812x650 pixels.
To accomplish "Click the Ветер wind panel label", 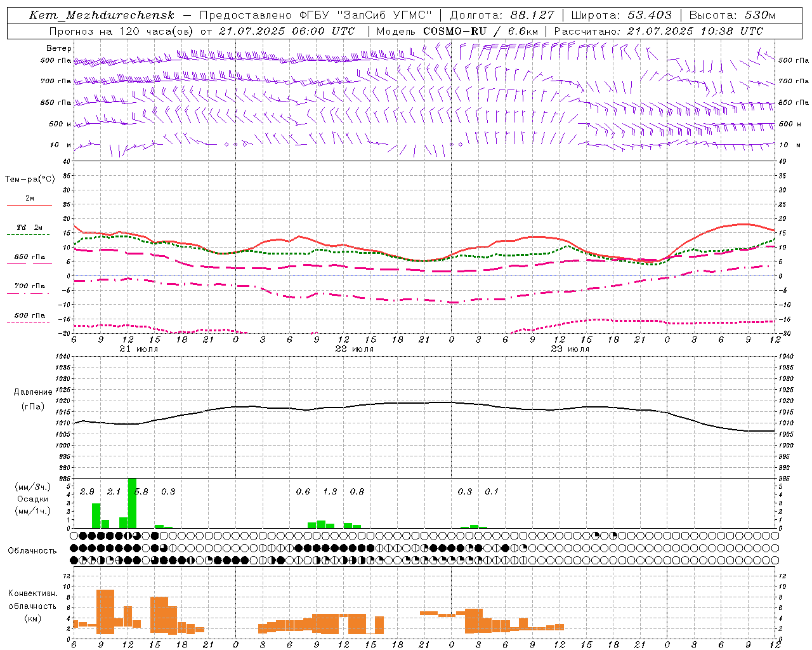I will point(59,48).
